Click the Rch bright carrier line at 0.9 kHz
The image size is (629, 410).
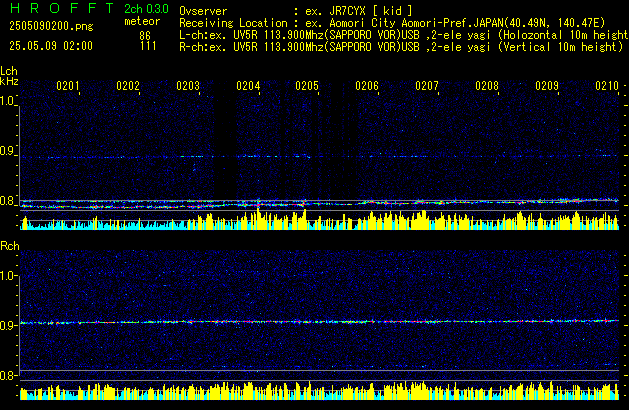coord(319,322)
